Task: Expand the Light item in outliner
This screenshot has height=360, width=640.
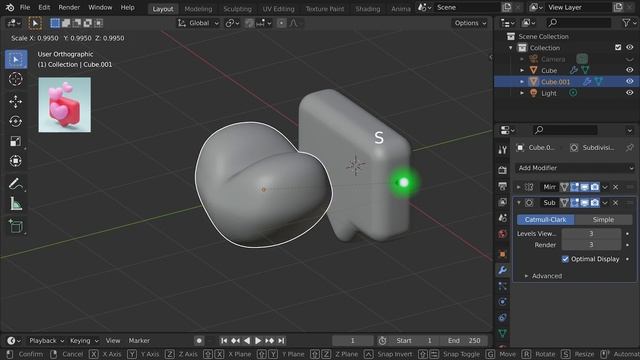Action: pyautogui.click(x=522, y=93)
